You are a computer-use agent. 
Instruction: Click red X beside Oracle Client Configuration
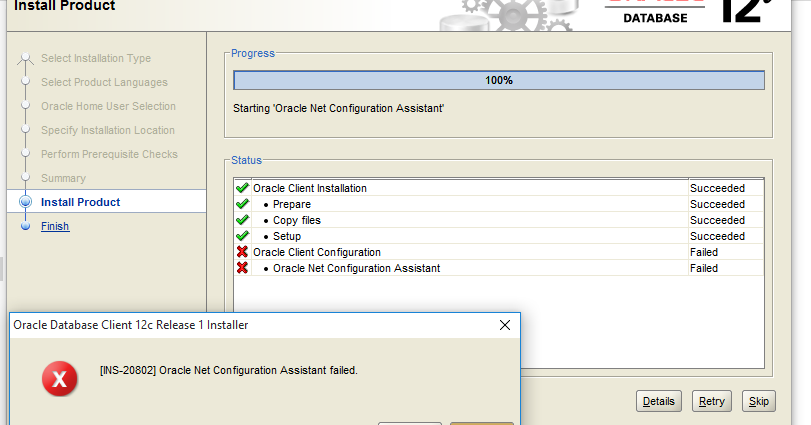tap(242, 252)
